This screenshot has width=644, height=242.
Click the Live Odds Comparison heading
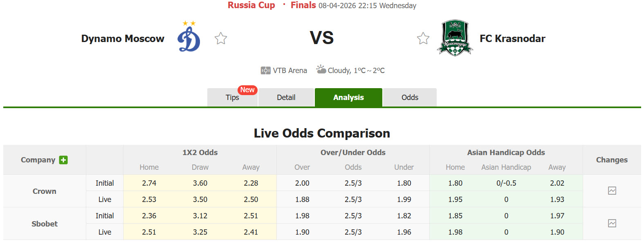(321, 133)
